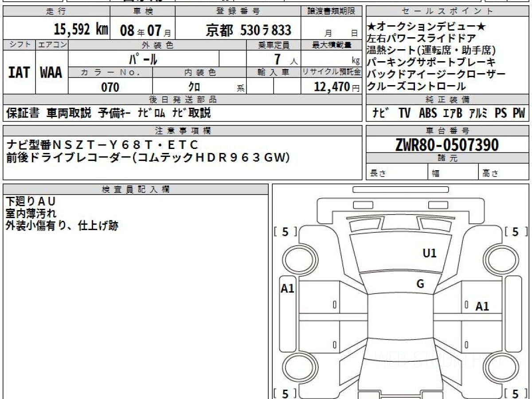Click the 外装色 header
The image size is (532, 399).
click(157, 45)
